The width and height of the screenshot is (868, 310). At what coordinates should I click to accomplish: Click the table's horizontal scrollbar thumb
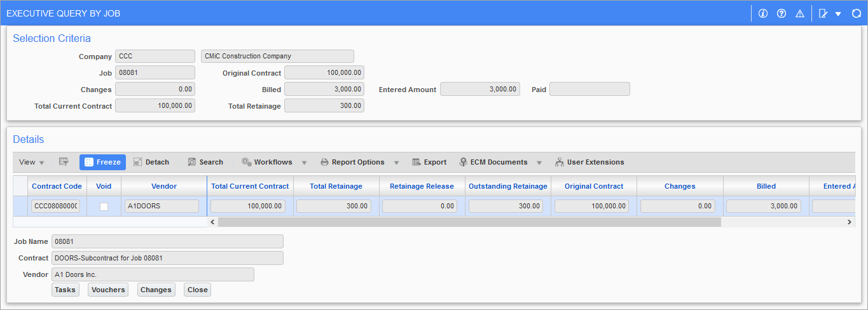click(469, 222)
